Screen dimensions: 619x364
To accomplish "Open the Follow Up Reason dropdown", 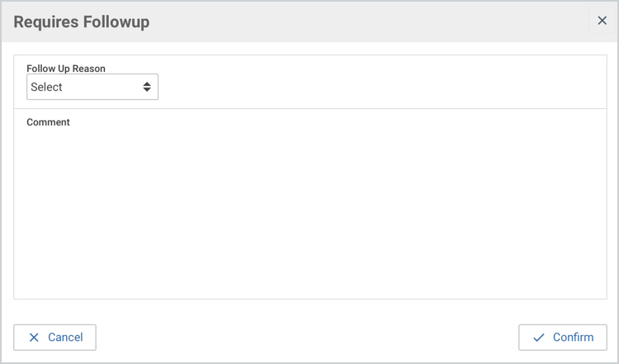I will click(92, 87).
